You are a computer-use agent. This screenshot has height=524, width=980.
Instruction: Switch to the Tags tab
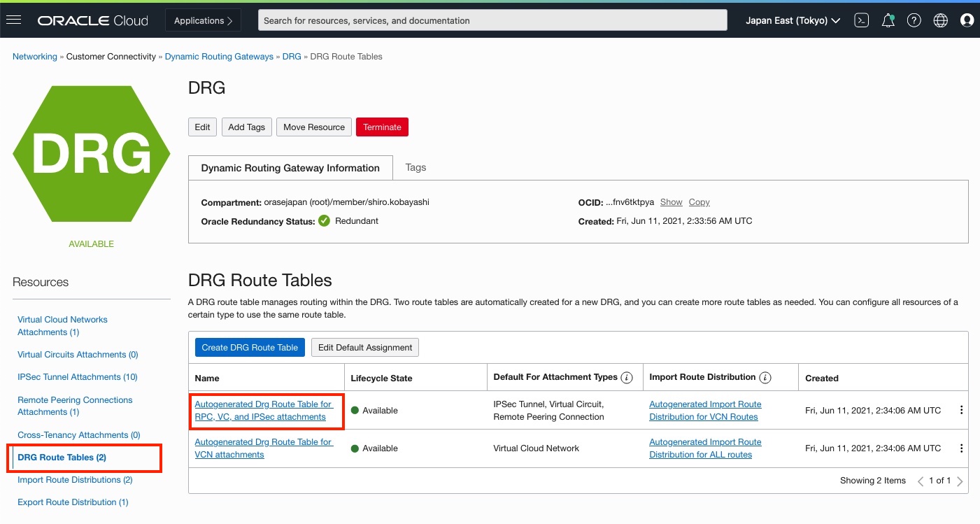click(415, 167)
